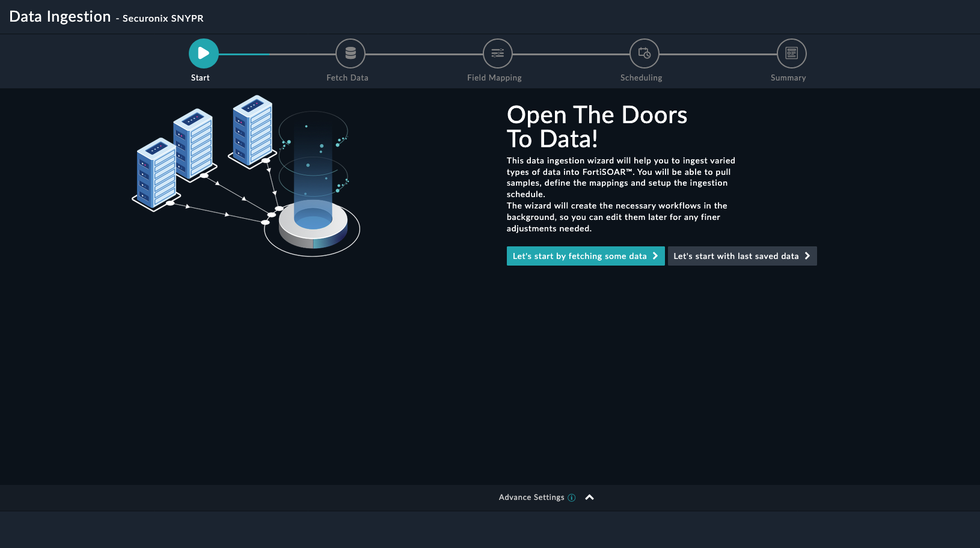Select the Fetch Data database icon

pyautogui.click(x=351, y=53)
